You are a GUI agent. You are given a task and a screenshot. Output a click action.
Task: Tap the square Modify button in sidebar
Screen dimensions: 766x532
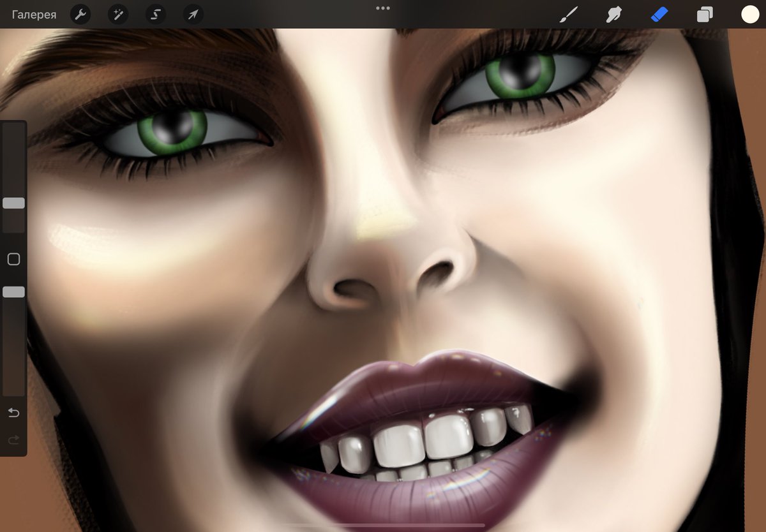[13, 259]
